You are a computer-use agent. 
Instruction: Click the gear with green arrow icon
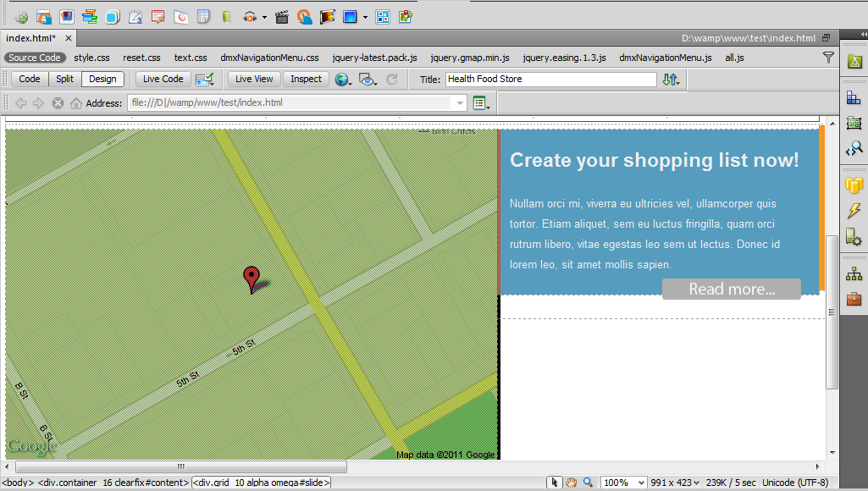[x=21, y=17]
